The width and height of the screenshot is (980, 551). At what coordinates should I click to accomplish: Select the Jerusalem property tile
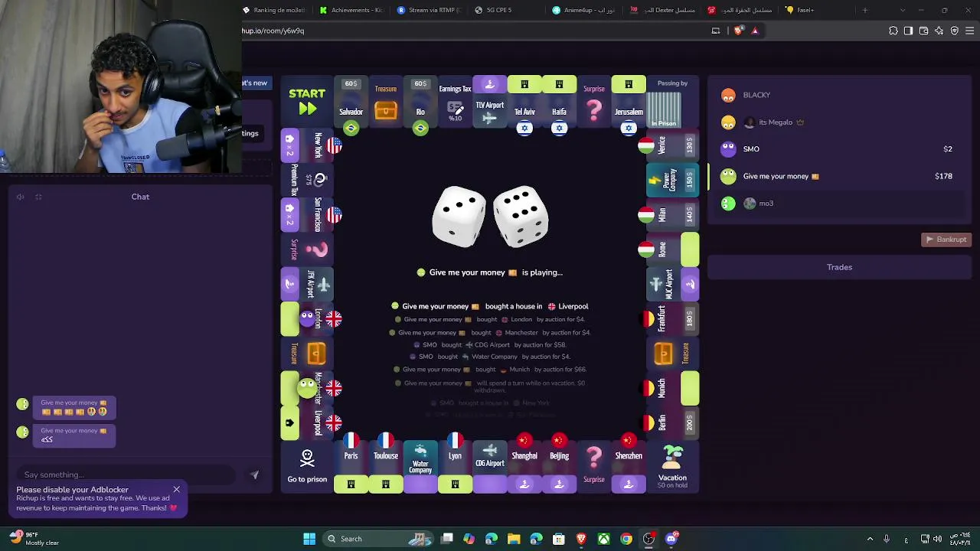pos(629,102)
